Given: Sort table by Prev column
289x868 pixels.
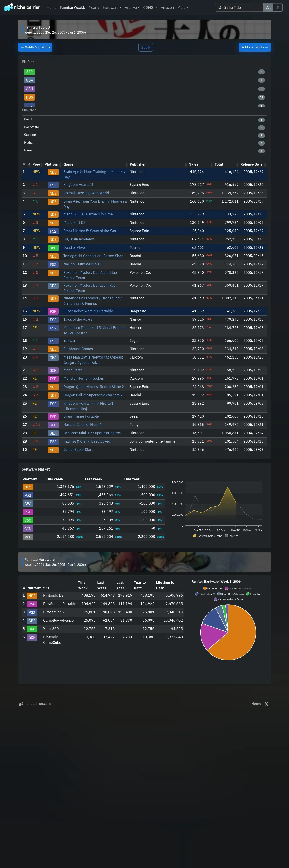Looking at the screenshot, I should coord(37,164).
